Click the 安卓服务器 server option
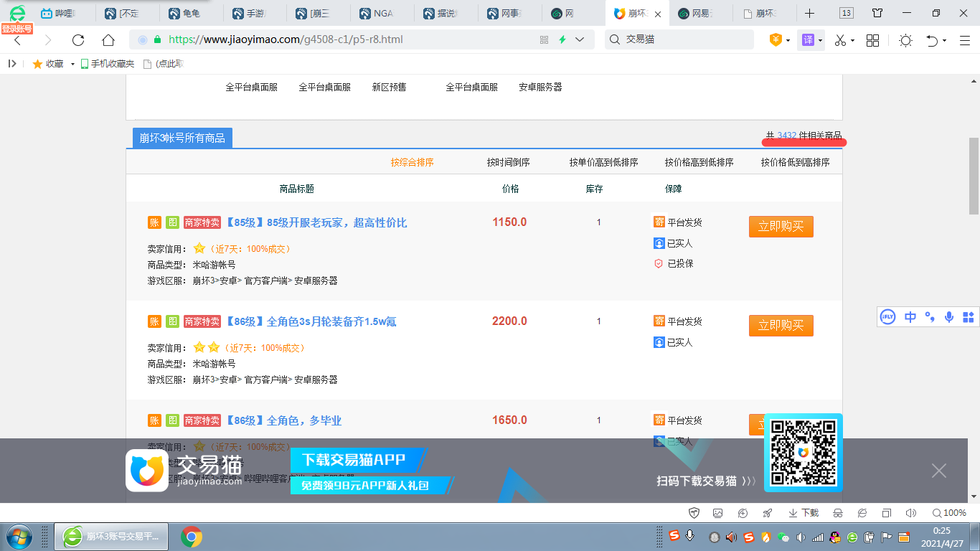This screenshot has height=551, width=980. coord(540,87)
